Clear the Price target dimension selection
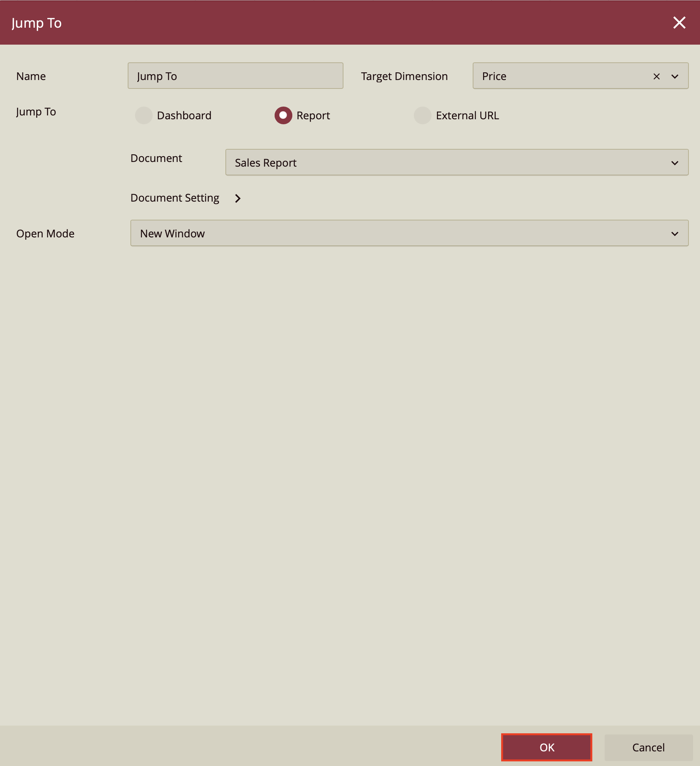 click(656, 76)
